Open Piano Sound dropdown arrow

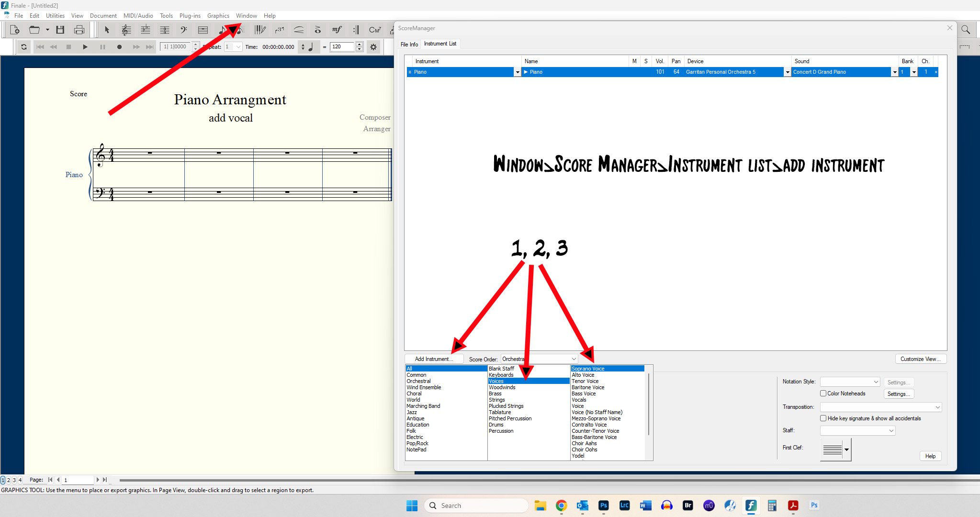coord(894,72)
